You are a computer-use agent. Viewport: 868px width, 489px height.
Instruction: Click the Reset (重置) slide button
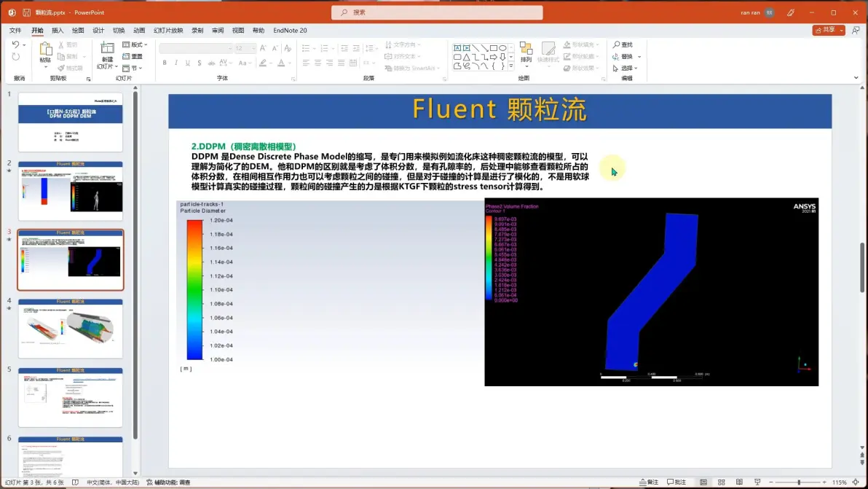(133, 57)
